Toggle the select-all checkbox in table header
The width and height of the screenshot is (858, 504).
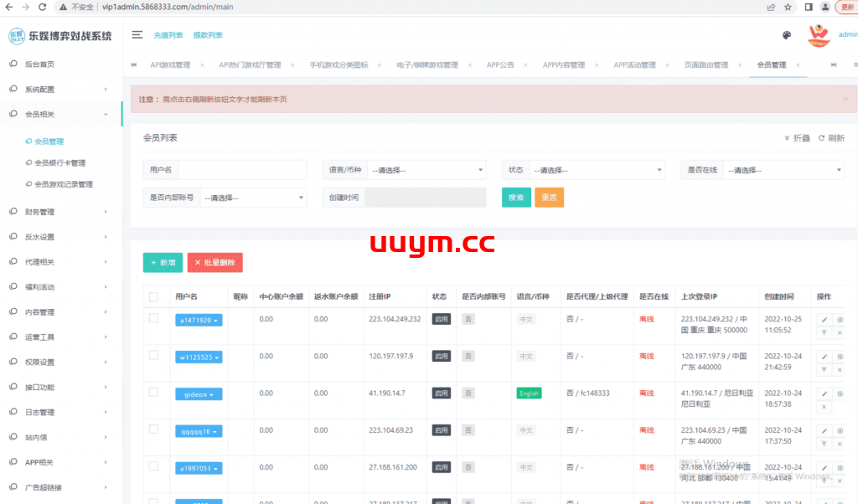[x=153, y=296]
